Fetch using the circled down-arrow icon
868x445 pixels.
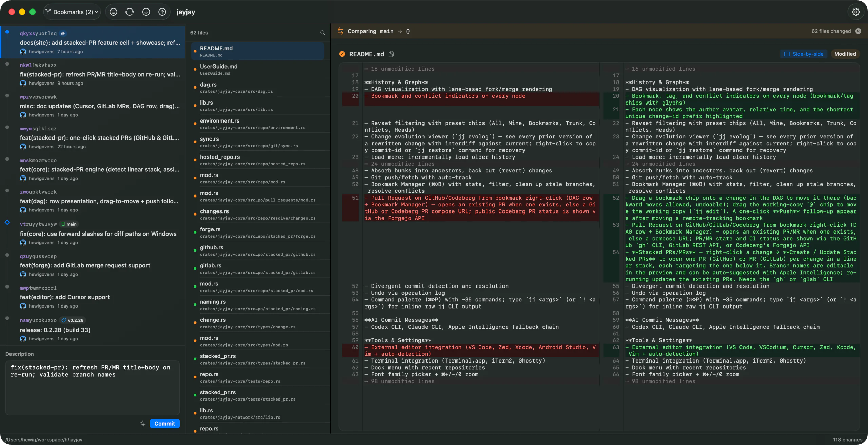click(146, 12)
